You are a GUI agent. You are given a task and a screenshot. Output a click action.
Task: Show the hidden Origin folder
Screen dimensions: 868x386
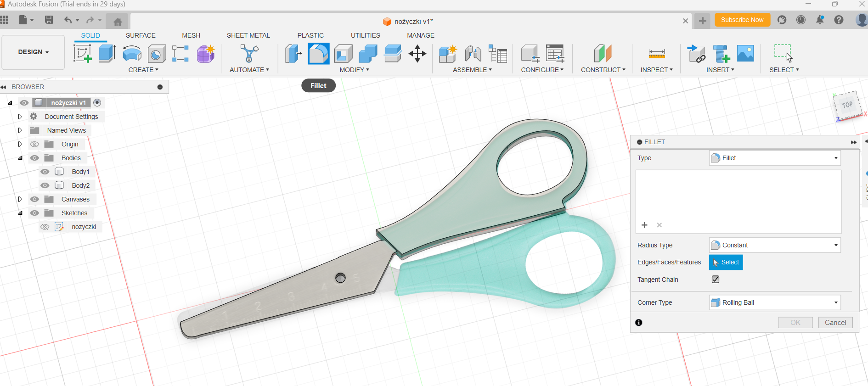34,144
